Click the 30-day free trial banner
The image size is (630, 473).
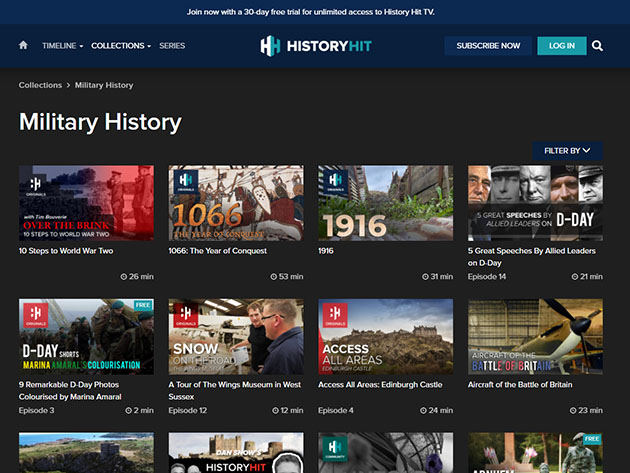coord(311,12)
